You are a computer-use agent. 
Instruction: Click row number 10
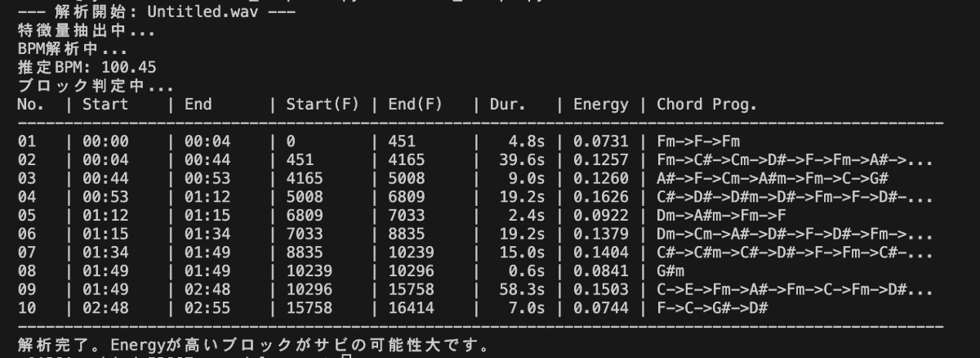click(25, 307)
